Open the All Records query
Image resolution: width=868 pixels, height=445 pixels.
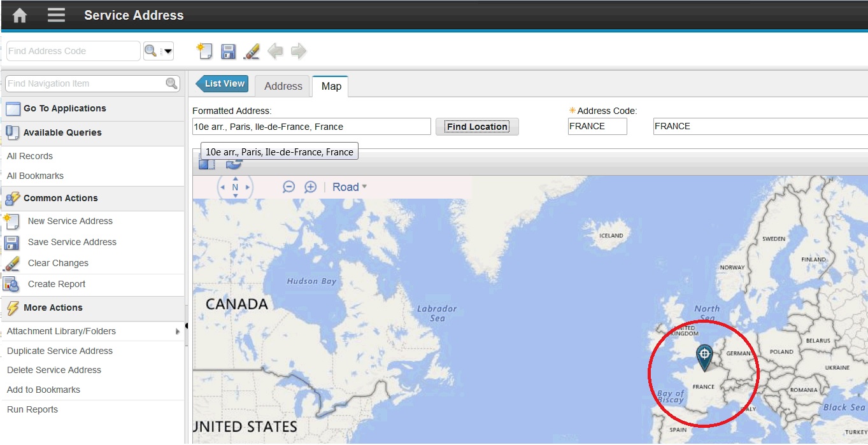(x=29, y=156)
